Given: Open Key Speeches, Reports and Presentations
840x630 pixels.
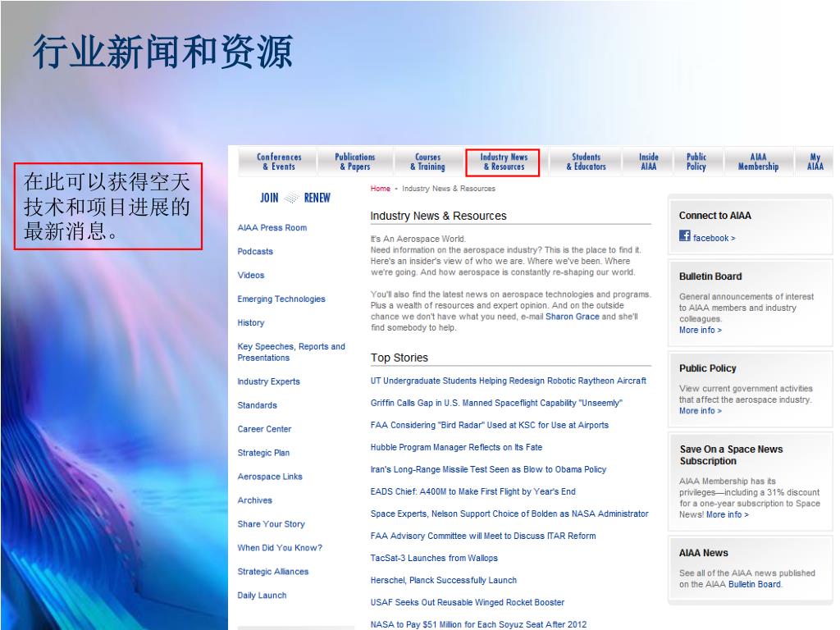Looking at the screenshot, I should pyautogui.click(x=291, y=352).
